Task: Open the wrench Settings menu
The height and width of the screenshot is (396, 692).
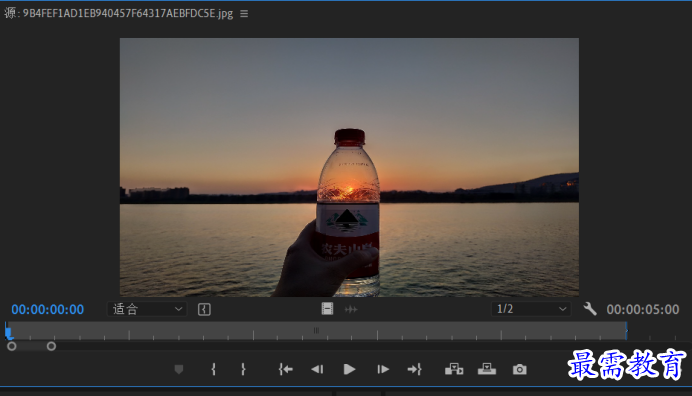Action: point(590,309)
